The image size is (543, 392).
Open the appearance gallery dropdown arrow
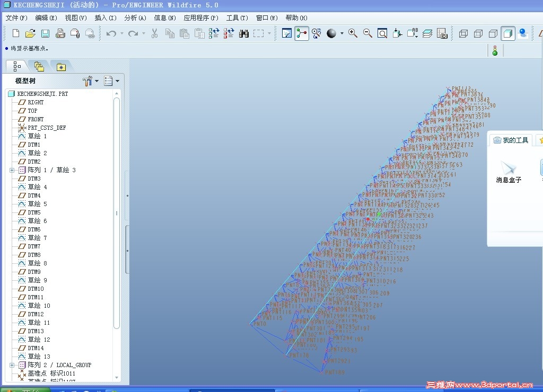[x=342, y=33]
